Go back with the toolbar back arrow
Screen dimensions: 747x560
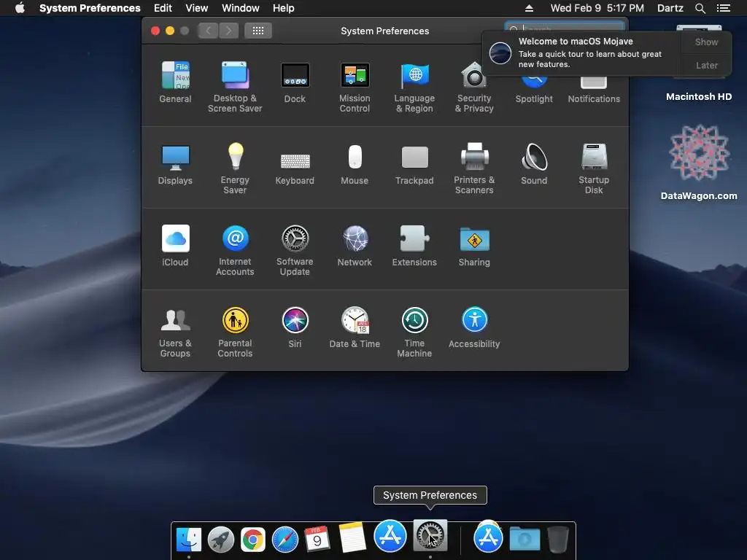click(x=208, y=31)
